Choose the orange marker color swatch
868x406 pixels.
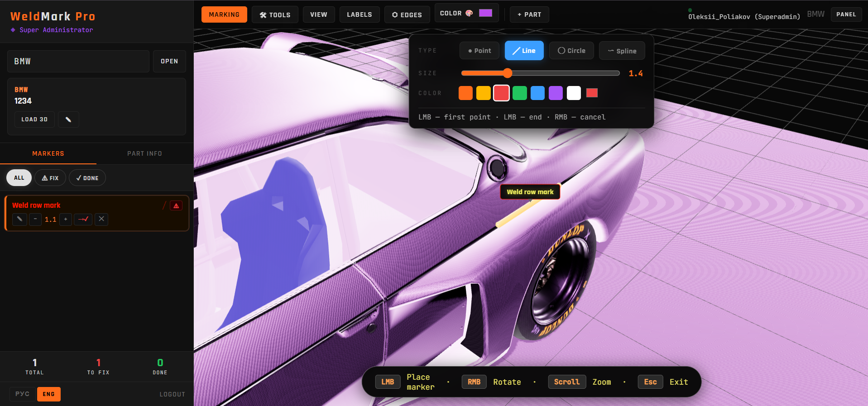click(465, 93)
